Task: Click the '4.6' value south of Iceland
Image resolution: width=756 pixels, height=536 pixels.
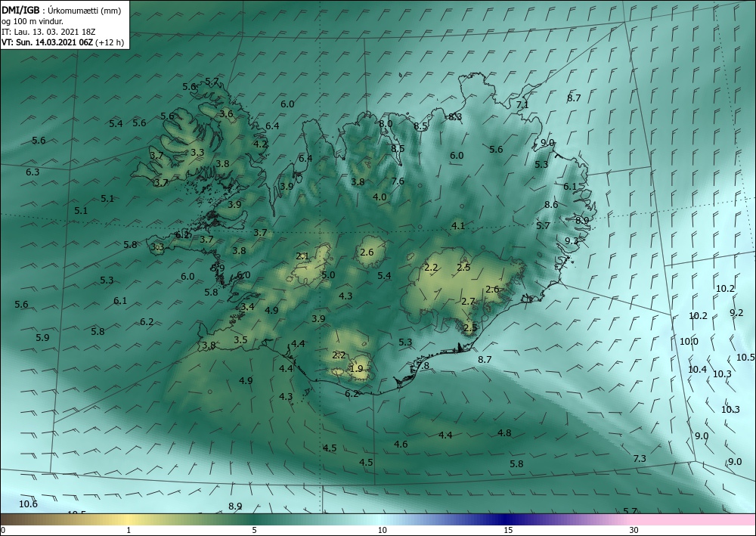Action: [x=401, y=444]
